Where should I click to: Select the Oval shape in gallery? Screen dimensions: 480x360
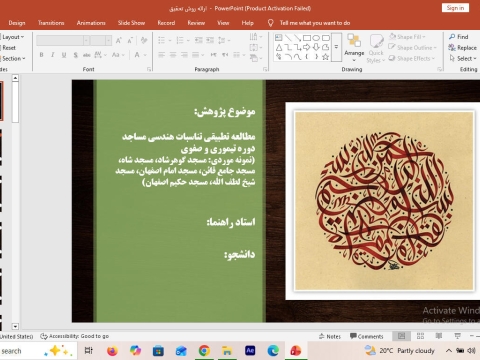click(x=316, y=38)
